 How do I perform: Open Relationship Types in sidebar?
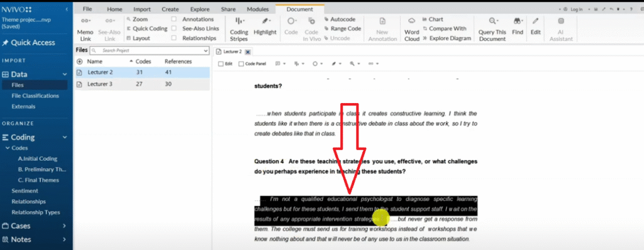click(x=35, y=212)
